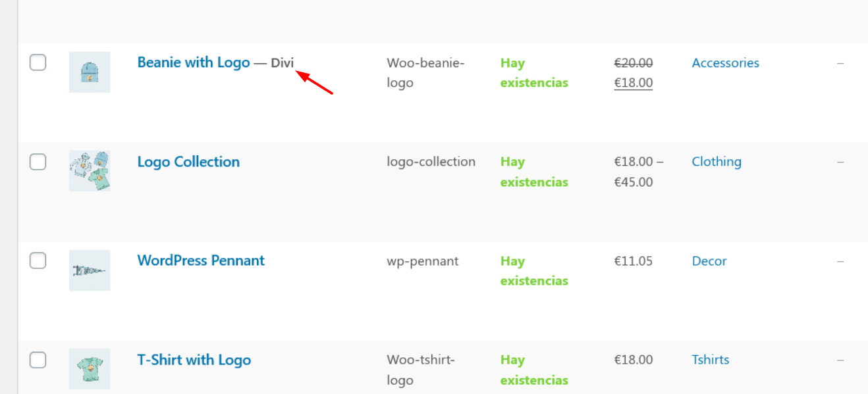The image size is (868, 394).
Task: Filter by Clothing category link
Action: [717, 162]
